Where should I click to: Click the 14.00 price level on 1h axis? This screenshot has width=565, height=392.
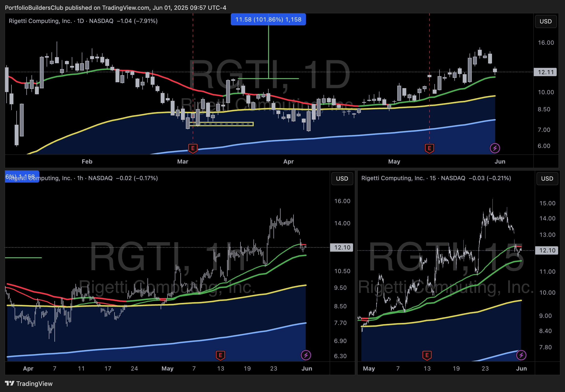click(x=342, y=223)
